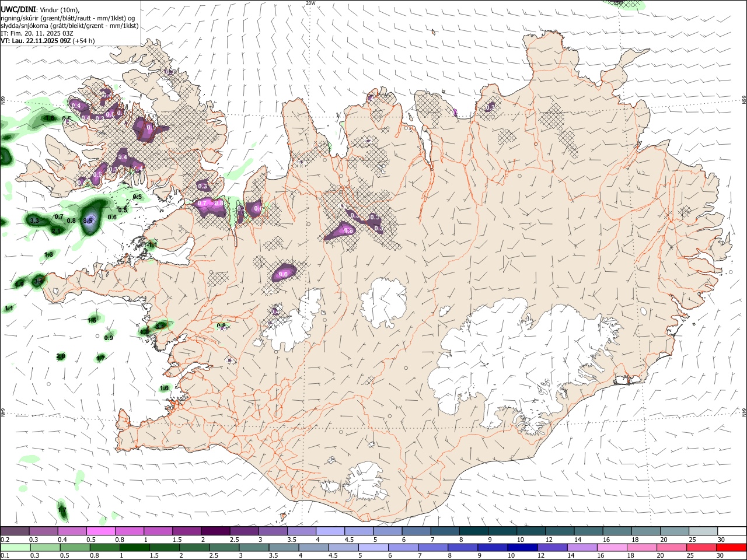Select the initial time 'IT: Fim. 20. 11. 2025 03Z'
Viewport: 747px width, 560px height.
(x=37, y=33)
